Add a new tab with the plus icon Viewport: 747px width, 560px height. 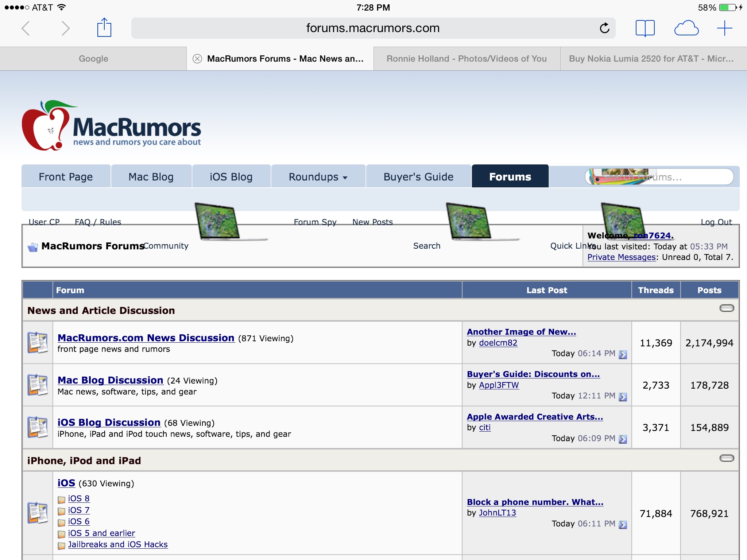tap(724, 28)
